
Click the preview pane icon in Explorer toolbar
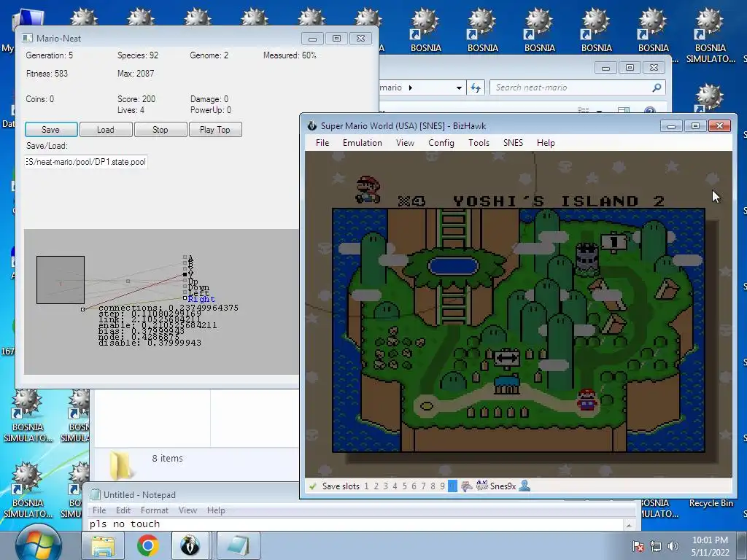tap(624, 111)
